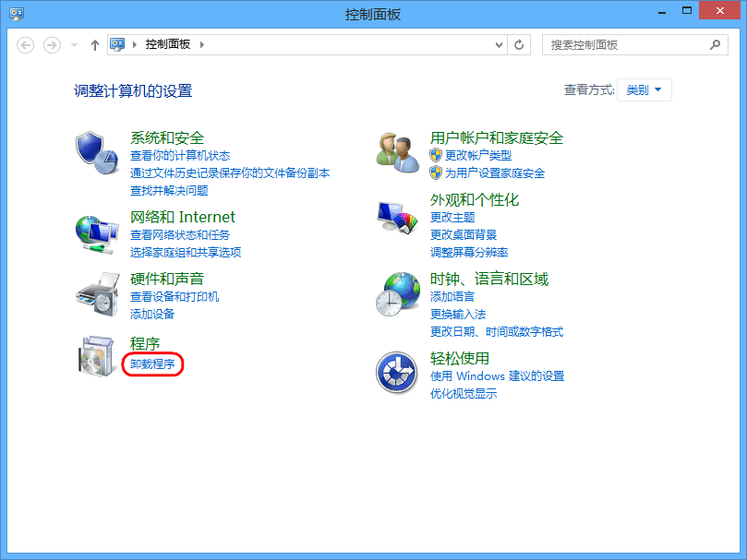This screenshot has height=560, width=747.
Task: Open 查看你的计算机状态
Action: point(180,156)
